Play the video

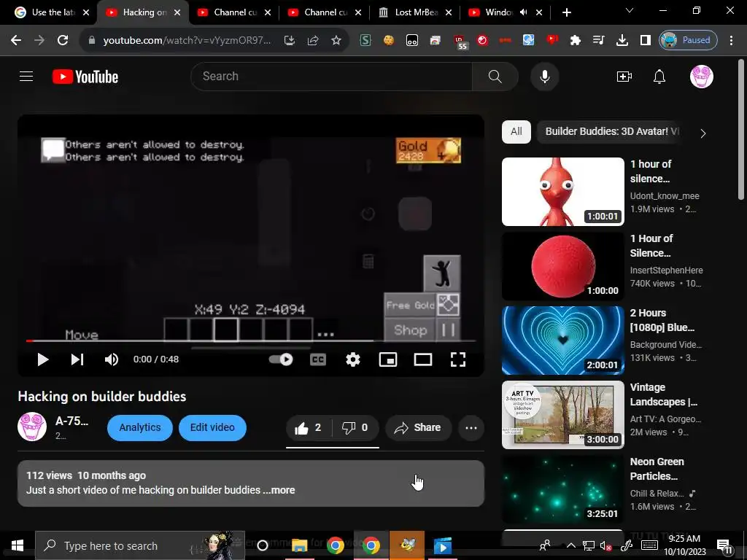point(43,359)
